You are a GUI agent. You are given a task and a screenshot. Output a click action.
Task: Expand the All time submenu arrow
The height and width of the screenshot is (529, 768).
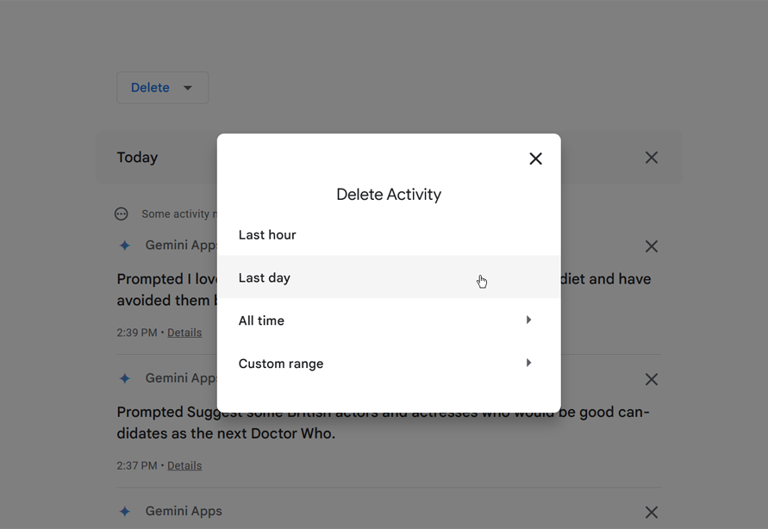coord(528,320)
